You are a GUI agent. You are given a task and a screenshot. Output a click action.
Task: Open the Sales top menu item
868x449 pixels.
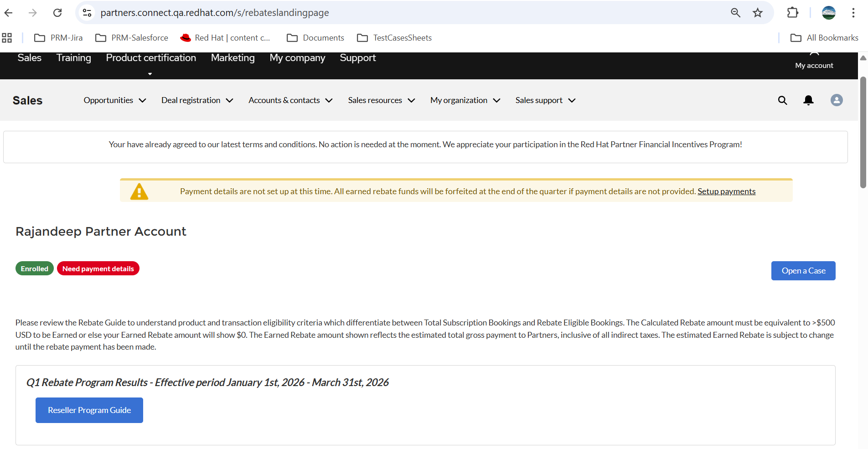point(30,58)
